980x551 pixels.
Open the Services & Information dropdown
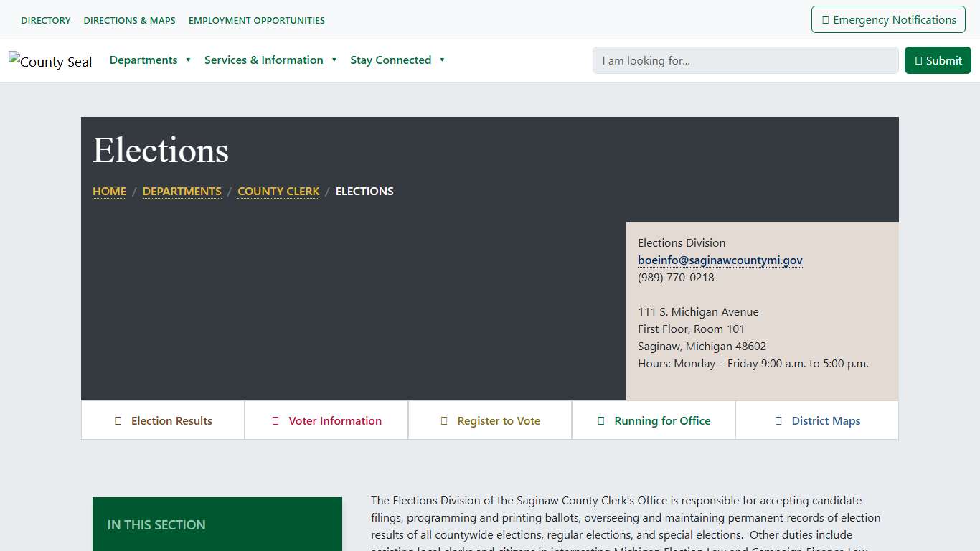[264, 60]
